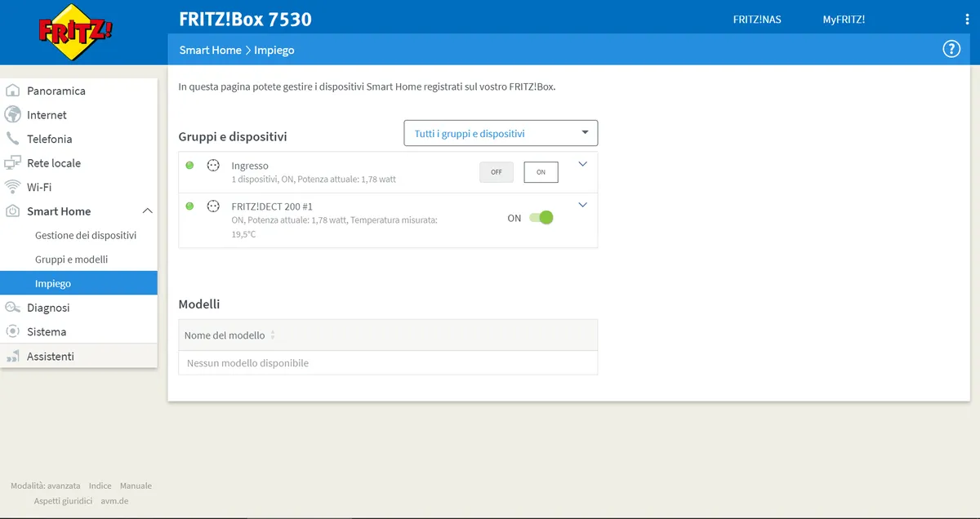Open the three-dot options menu

coord(967,19)
